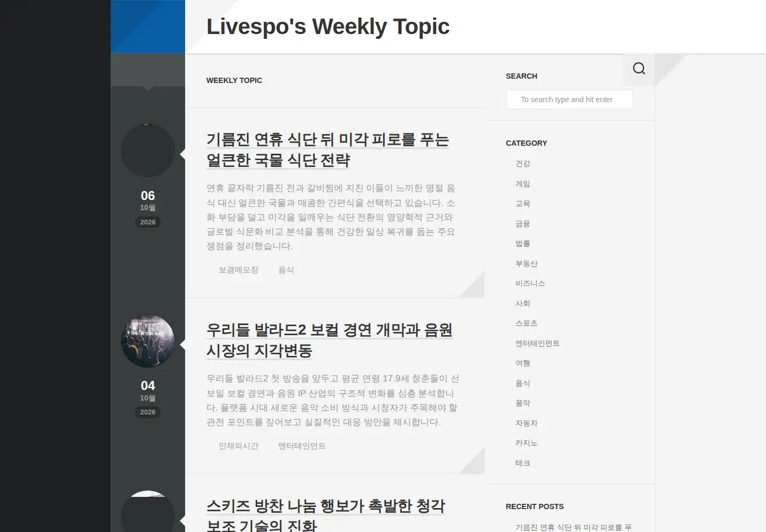Click the round thumbnail above date 06
Image resolution: width=766 pixels, height=532 pixels.
pyautogui.click(x=148, y=151)
